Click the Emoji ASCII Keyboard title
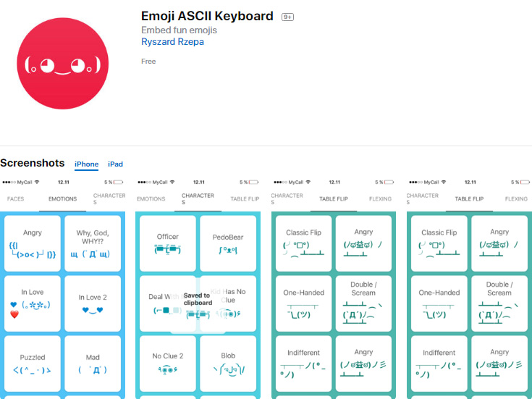Viewport: 532px width, 399px height. (x=207, y=16)
